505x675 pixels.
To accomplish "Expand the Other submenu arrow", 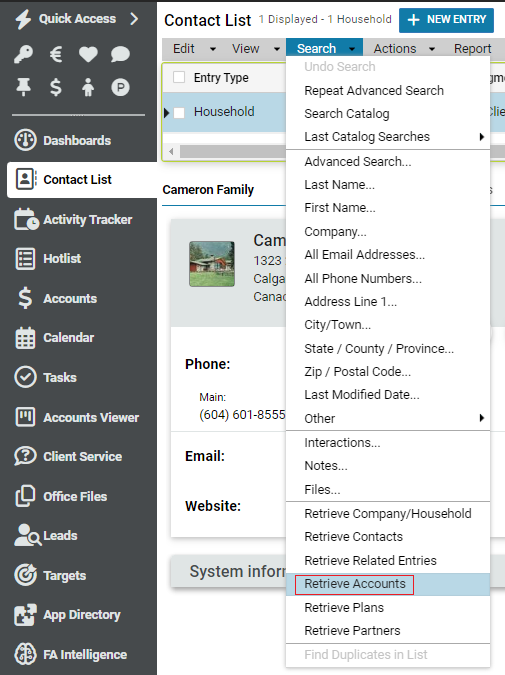I will 482,418.
